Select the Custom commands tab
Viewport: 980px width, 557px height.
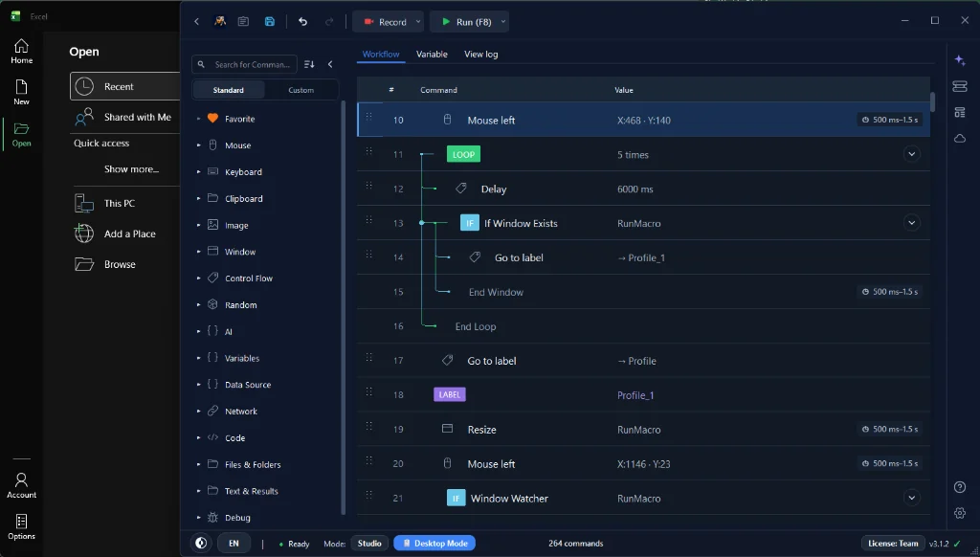301,90
